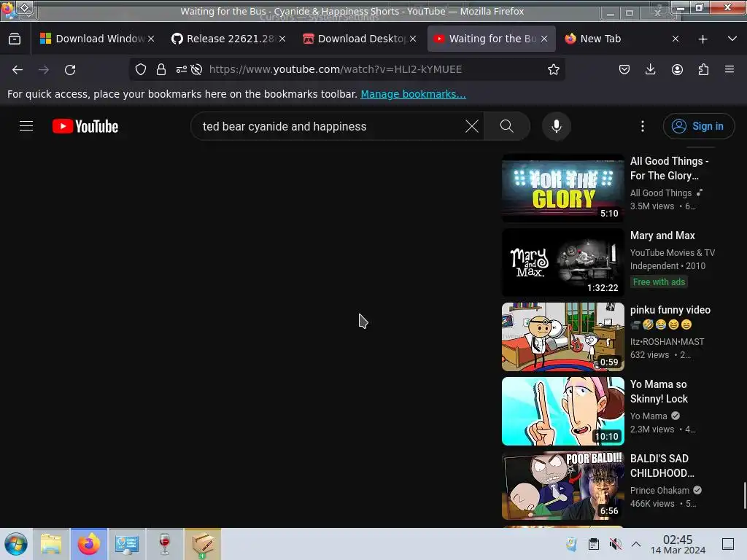Open Firefox application hamburger menu
747x560 pixels.
pos(729,69)
